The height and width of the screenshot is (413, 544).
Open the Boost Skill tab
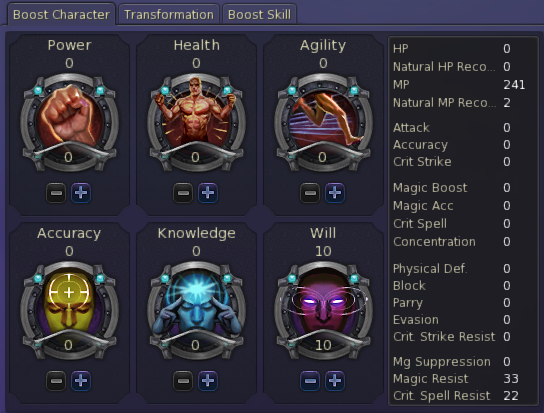pos(260,15)
